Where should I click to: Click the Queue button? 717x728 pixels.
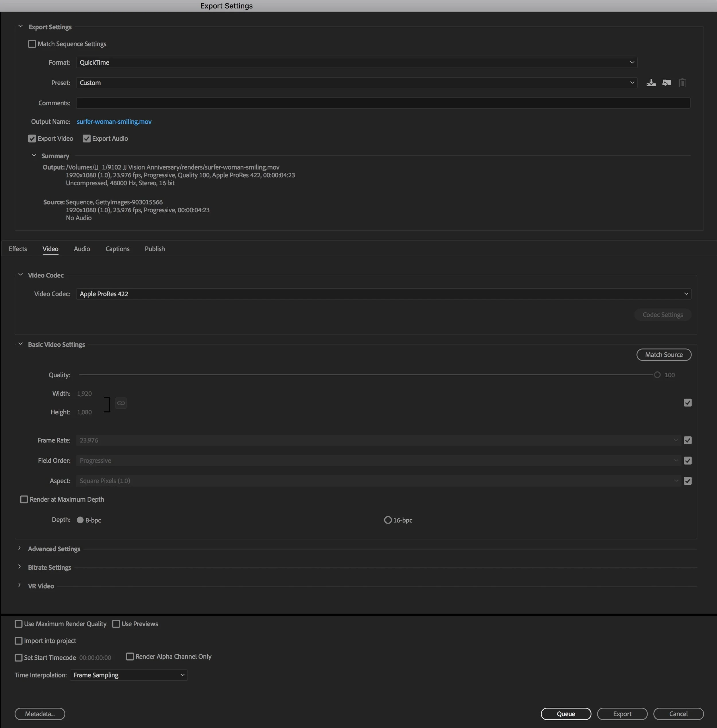point(566,714)
